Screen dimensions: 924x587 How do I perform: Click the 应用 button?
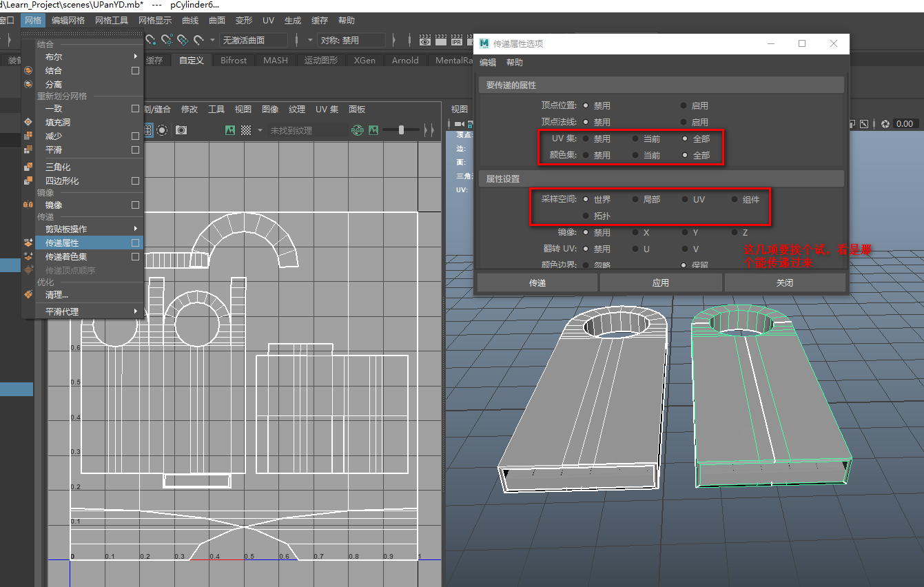point(661,282)
